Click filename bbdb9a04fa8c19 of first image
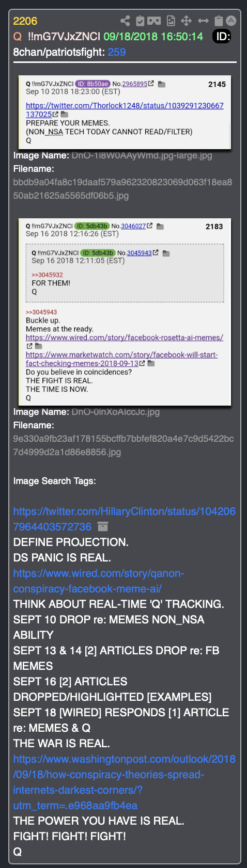 pyautogui.click(x=122, y=189)
